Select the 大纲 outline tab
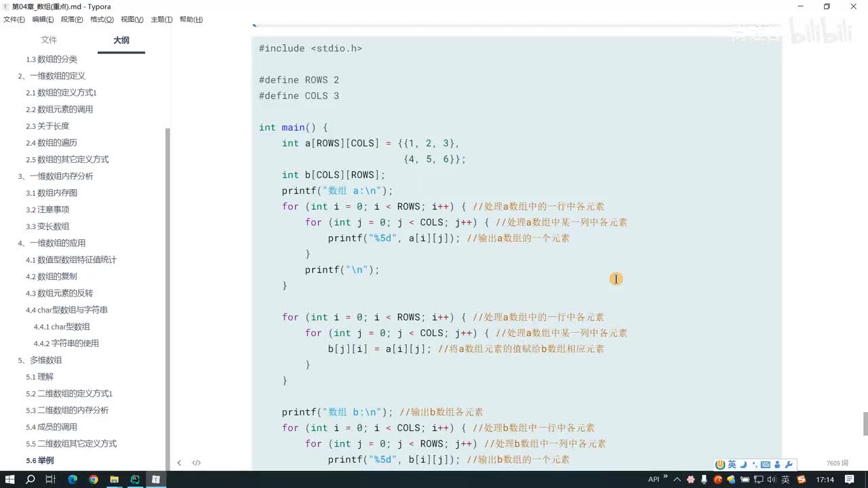The height and width of the screenshot is (488, 868). tap(121, 40)
